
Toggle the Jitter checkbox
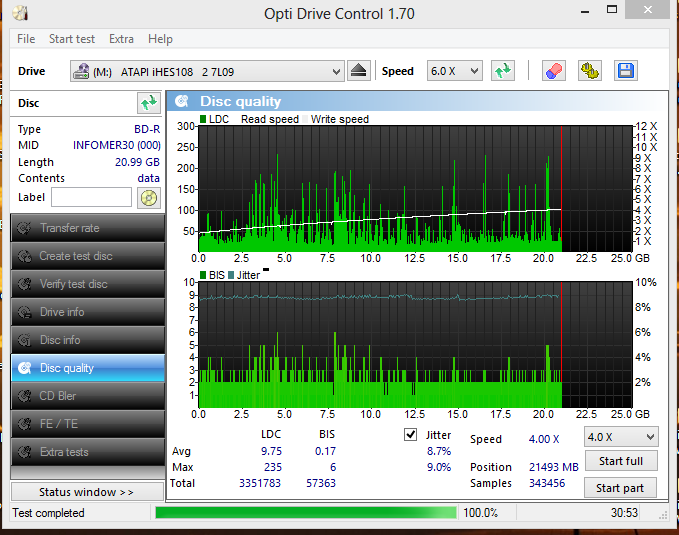[x=410, y=434]
